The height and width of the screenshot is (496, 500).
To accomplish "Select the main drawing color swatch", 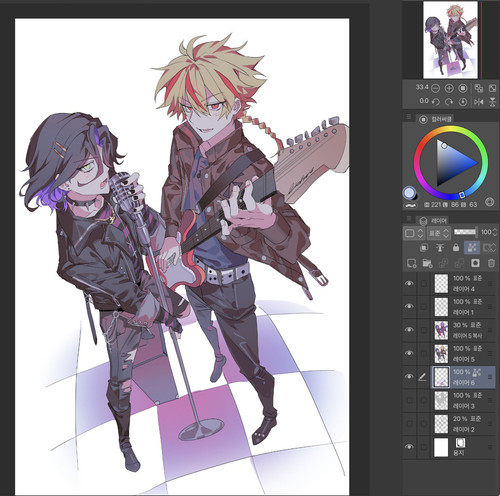I will tap(410, 193).
